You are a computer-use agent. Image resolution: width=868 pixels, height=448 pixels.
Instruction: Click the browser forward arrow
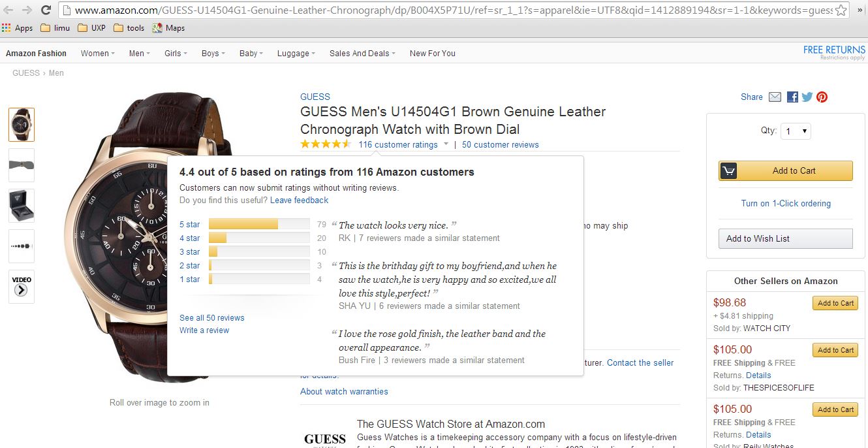point(27,10)
